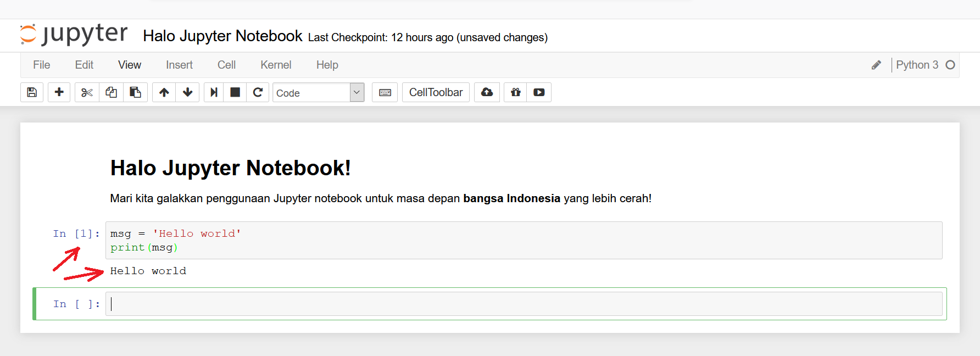Open the Help menu

pos(327,65)
